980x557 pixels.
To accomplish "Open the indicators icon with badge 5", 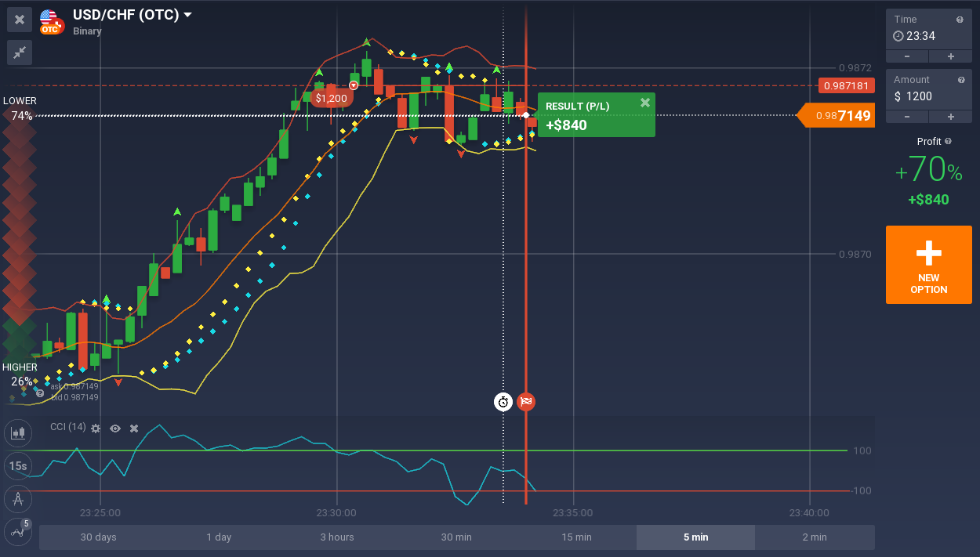I will click(x=18, y=531).
